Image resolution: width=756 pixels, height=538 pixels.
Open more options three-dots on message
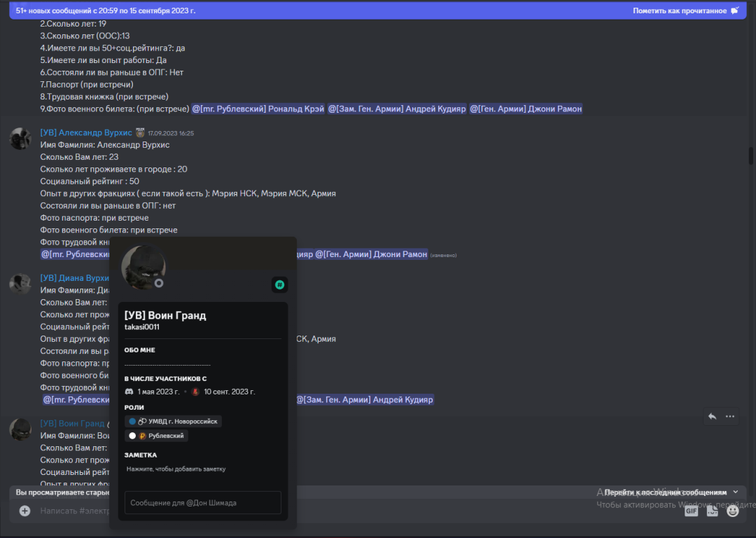(x=730, y=416)
